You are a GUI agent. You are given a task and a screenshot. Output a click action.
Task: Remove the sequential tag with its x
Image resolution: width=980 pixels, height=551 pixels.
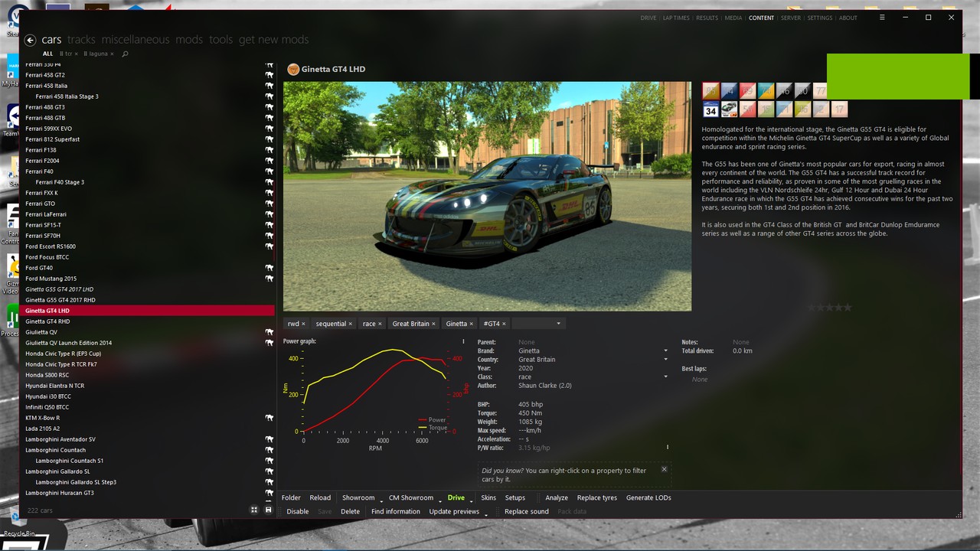351,324
